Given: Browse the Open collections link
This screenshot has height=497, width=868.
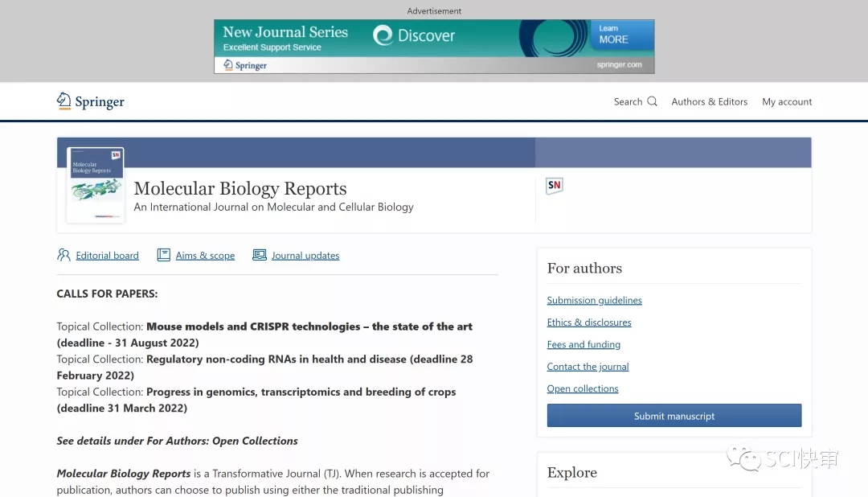Looking at the screenshot, I should point(582,388).
